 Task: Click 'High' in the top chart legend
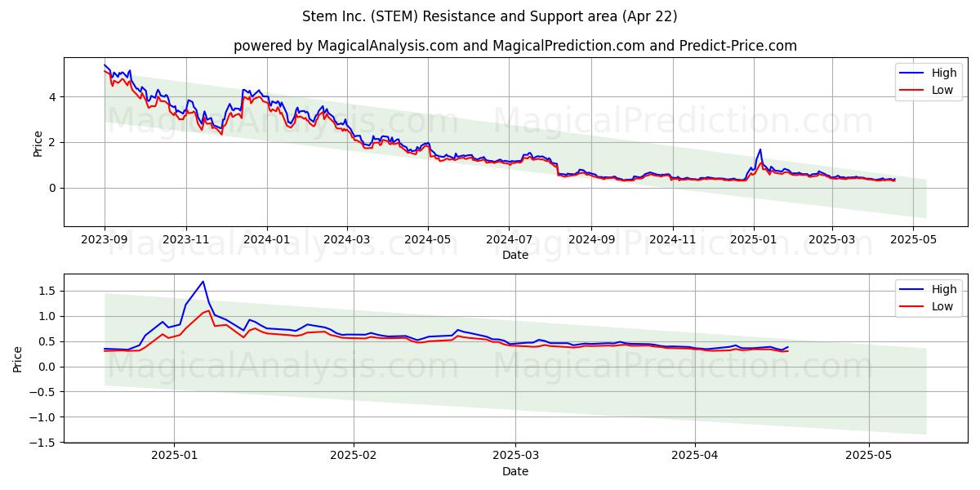pyautogui.click(x=944, y=73)
